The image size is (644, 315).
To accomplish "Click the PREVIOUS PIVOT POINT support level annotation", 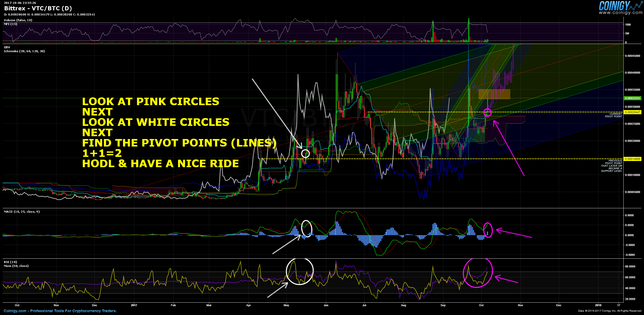I will 611,166.
